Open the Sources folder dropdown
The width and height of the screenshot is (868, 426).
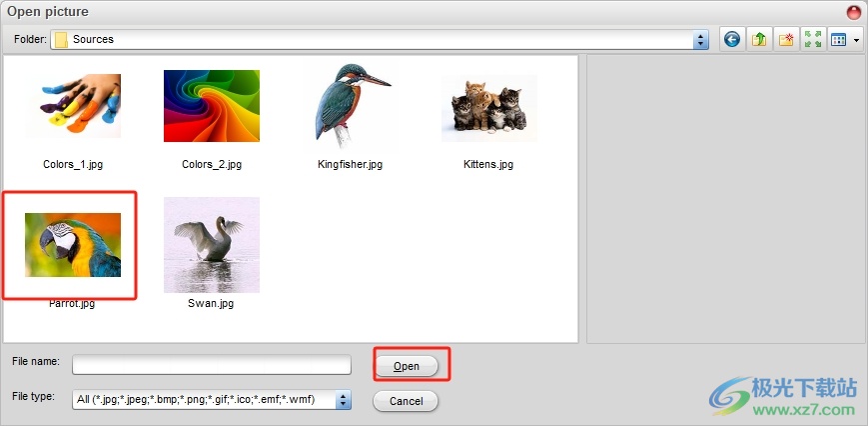coord(701,39)
